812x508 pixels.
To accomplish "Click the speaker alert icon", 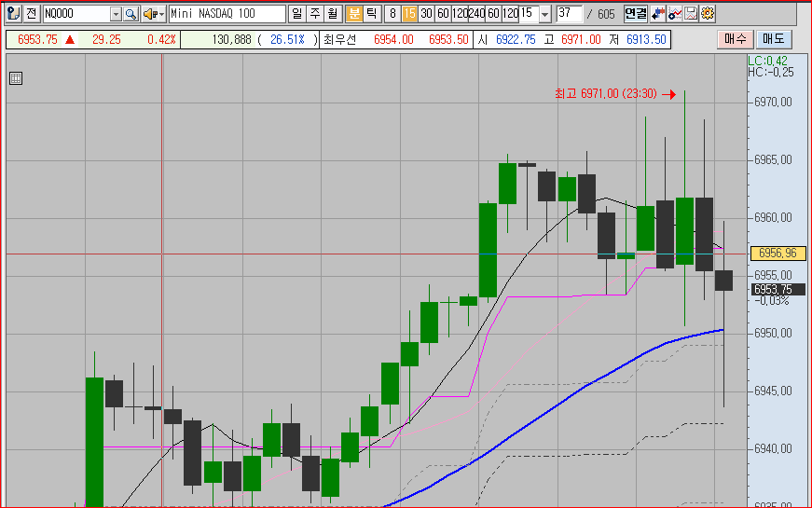I will (x=149, y=14).
